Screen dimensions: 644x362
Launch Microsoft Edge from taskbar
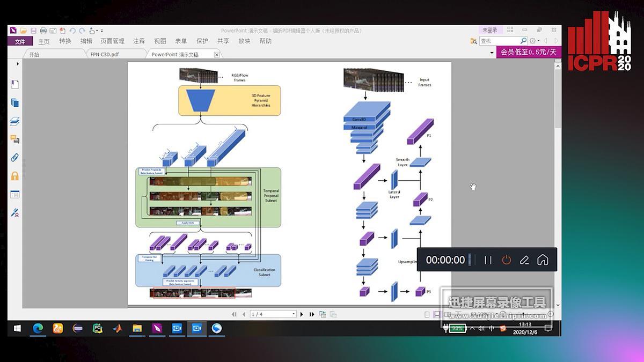pyautogui.click(x=38, y=328)
